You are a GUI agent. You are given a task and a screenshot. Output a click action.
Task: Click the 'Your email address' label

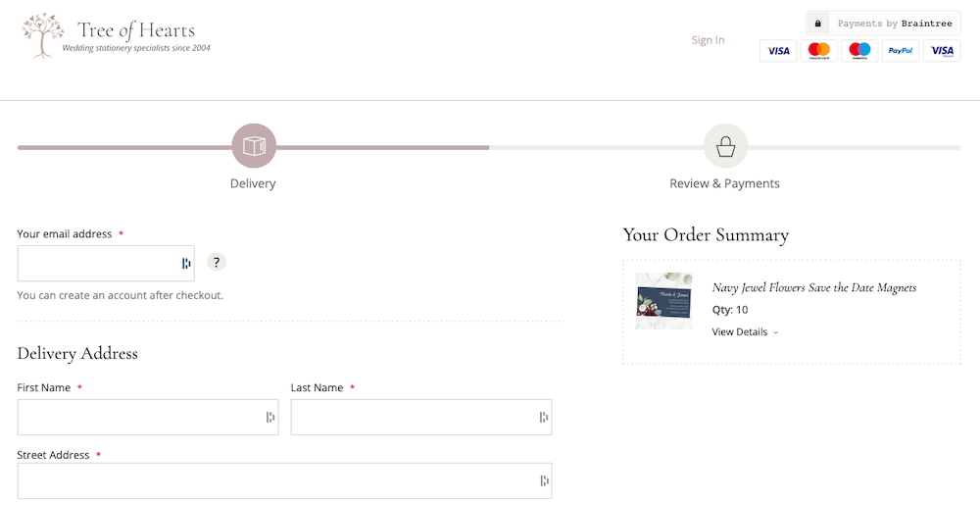click(65, 233)
